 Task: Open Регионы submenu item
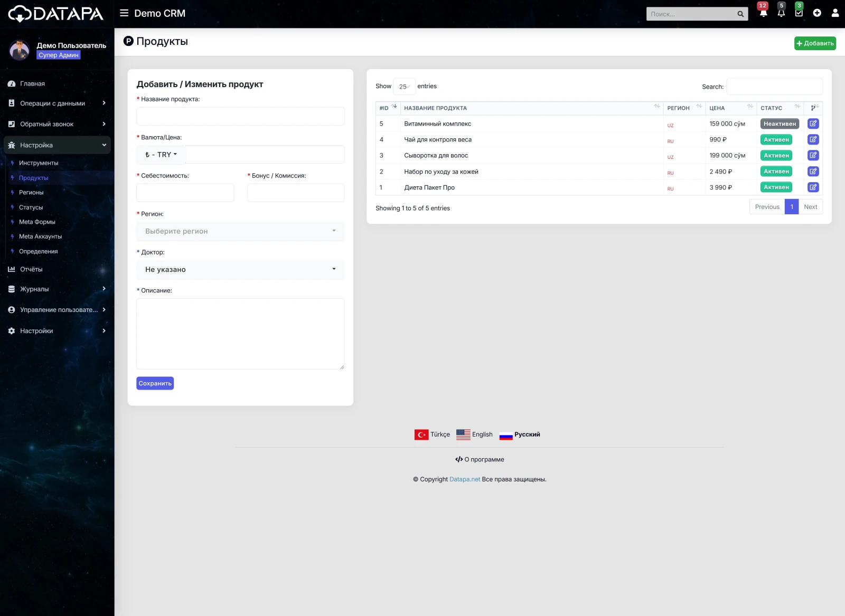[31, 193]
